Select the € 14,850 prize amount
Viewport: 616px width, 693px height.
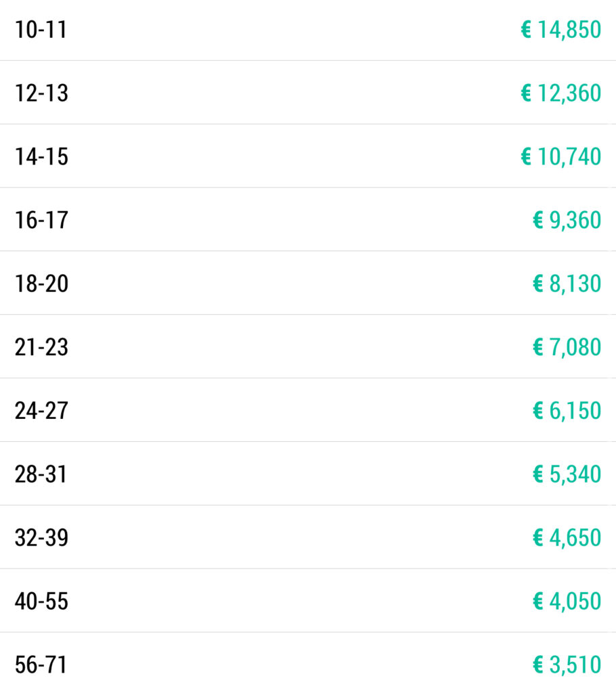[560, 30]
